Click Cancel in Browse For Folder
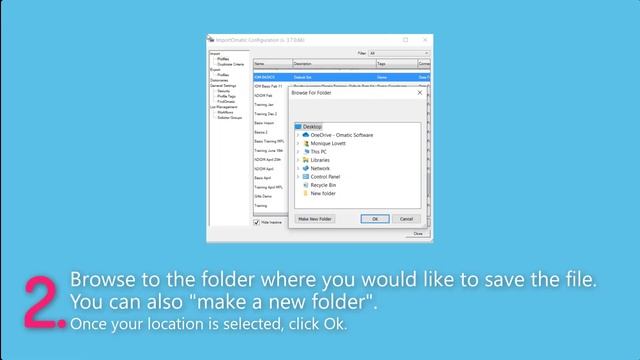 406,219
